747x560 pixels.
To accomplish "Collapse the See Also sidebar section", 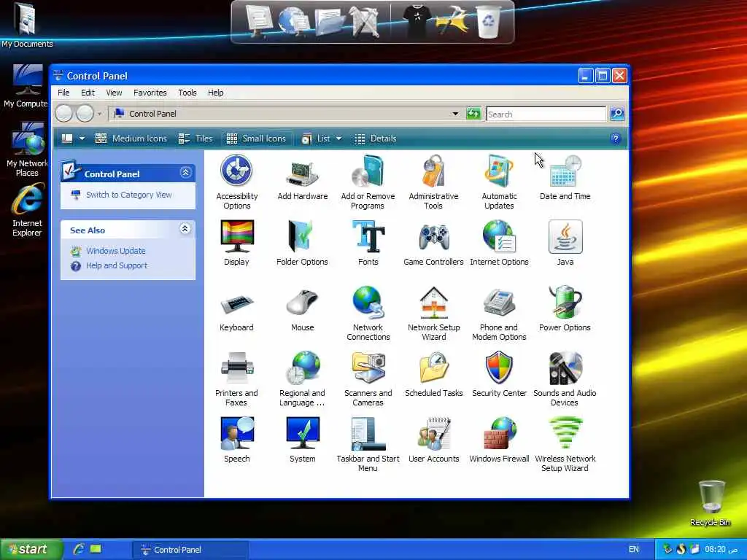I will [x=185, y=229].
